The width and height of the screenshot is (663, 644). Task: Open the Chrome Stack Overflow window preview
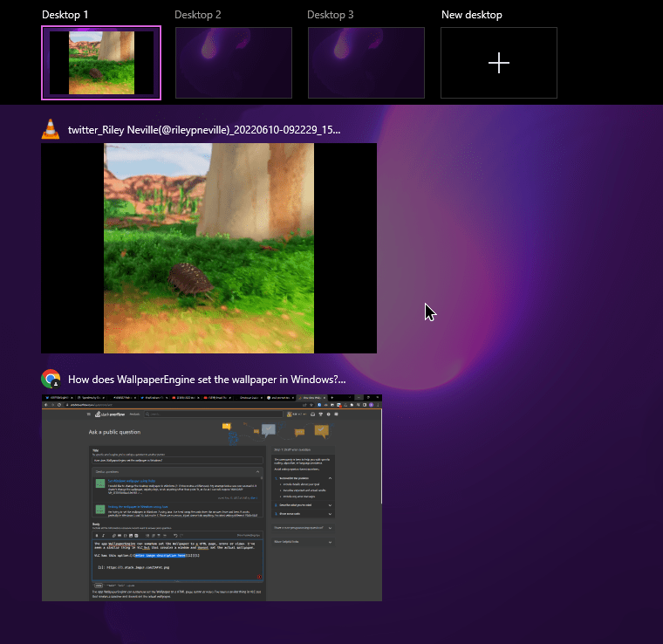pyautogui.click(x=212, y=497)
